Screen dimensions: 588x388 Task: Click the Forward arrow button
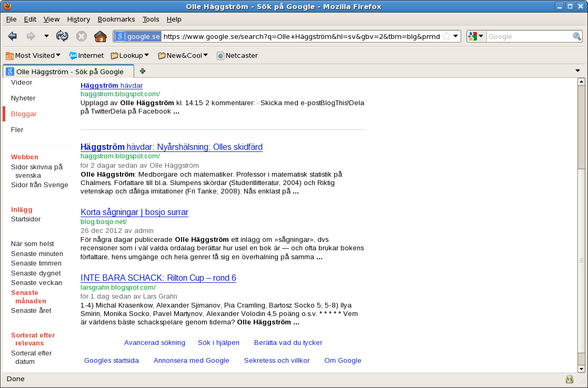(x=31, y=36)
